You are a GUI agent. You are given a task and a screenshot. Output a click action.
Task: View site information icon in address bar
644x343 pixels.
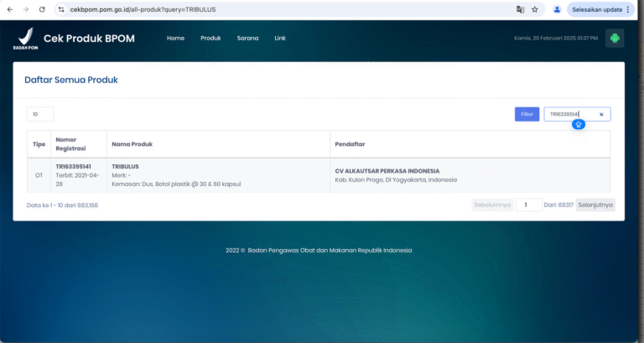point(61,9)
